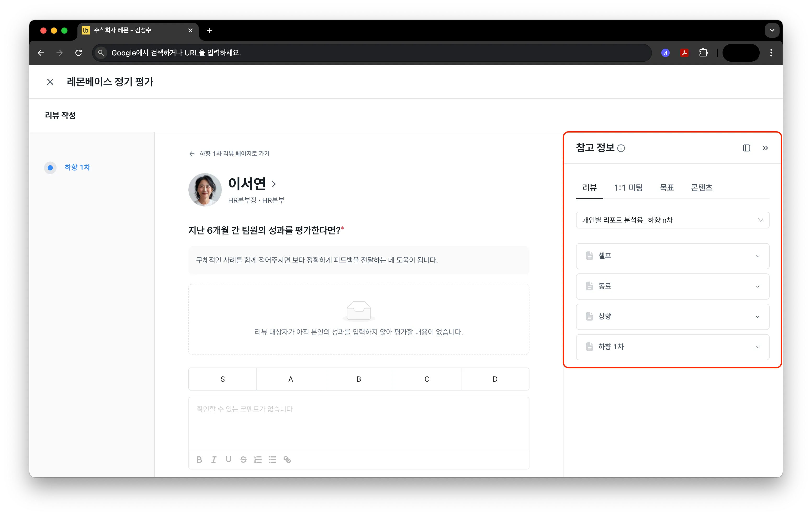The height and width of the screenshot is (516, 812).
Task: Select the 하향 1차 step in the sidebar
Action: [x=77, y=168]
